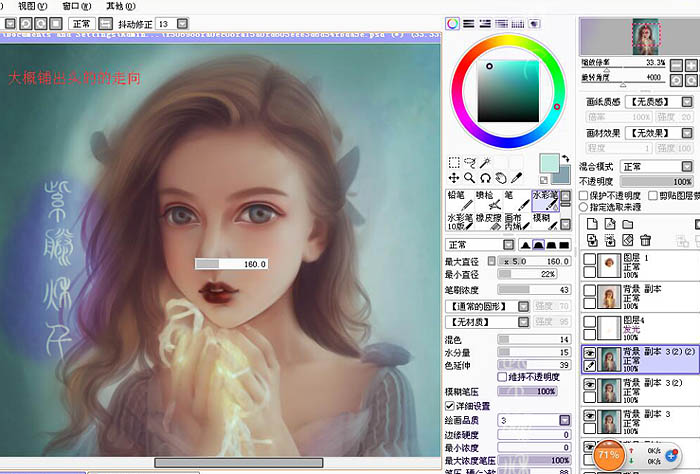Expand the 混合模式 dropdown

656,166
